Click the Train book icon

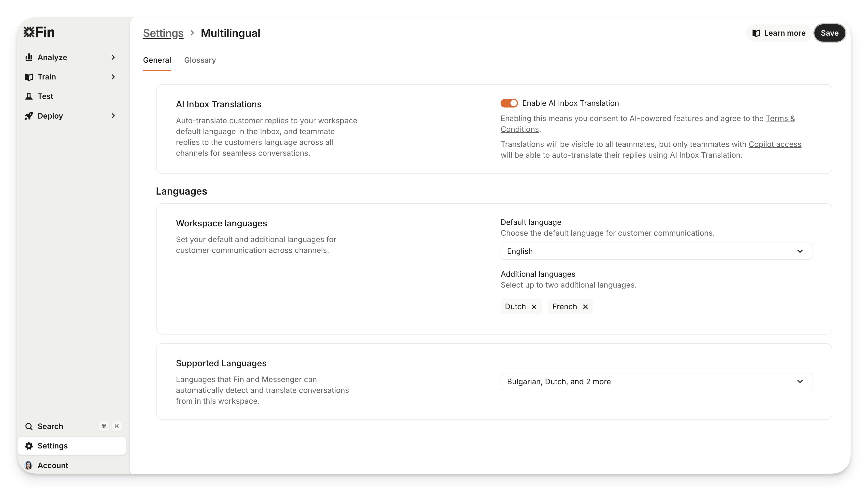click(29, 77)
